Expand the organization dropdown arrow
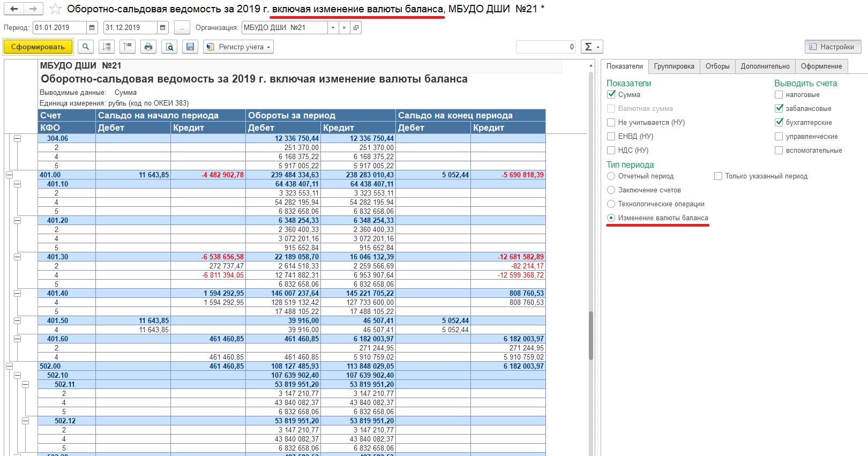Viewport: 868px width, 456px height. point(333,28)
